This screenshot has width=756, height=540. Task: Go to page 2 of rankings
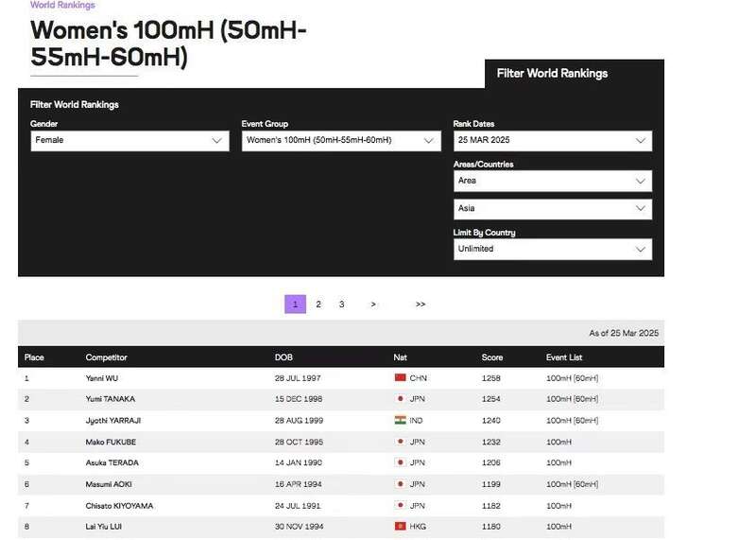(318, 305)
